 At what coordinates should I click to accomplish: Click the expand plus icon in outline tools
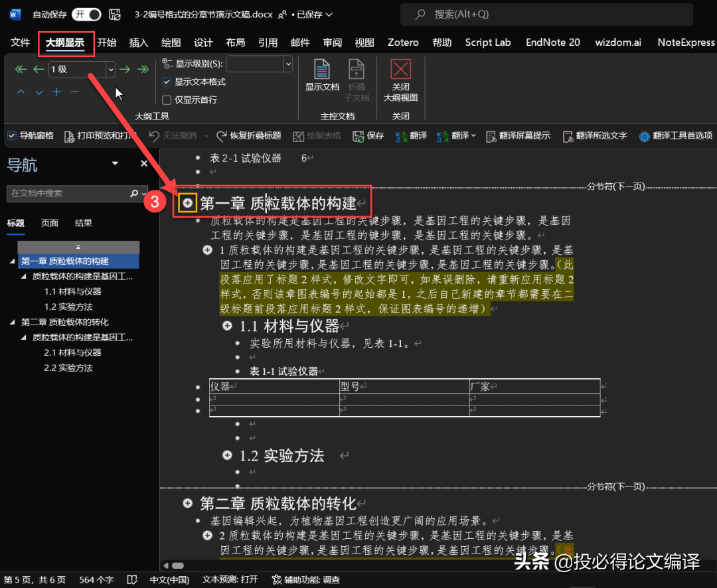tap(56, 92)
